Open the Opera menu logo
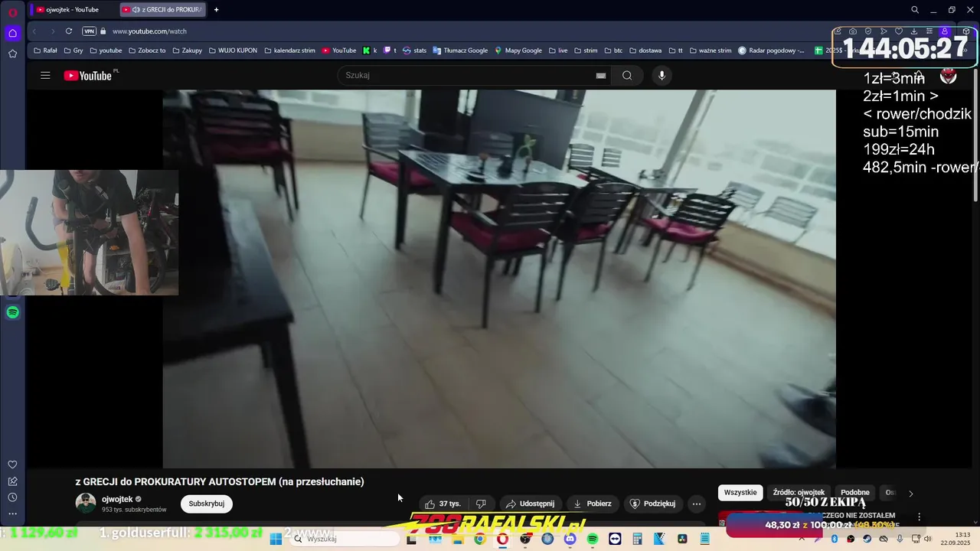The width and height of the screenshot is (980, 551). pyautogui.click(x=12, y=12)
